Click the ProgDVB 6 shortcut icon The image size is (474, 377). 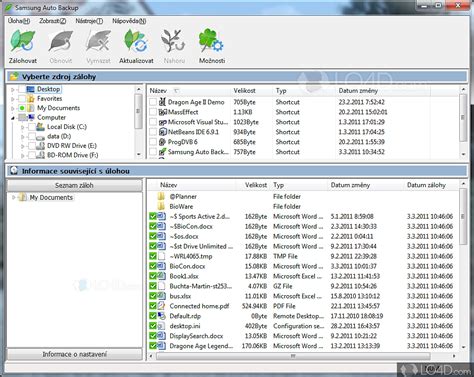point(162,142)
